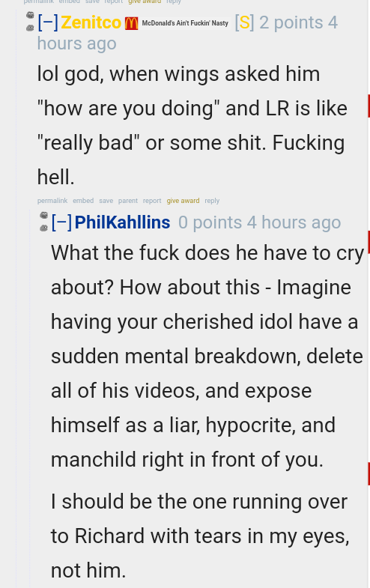Go to parent of Zenitco's comment
Viewport: 370px width, 588px height.
click(x=128, y=201)
